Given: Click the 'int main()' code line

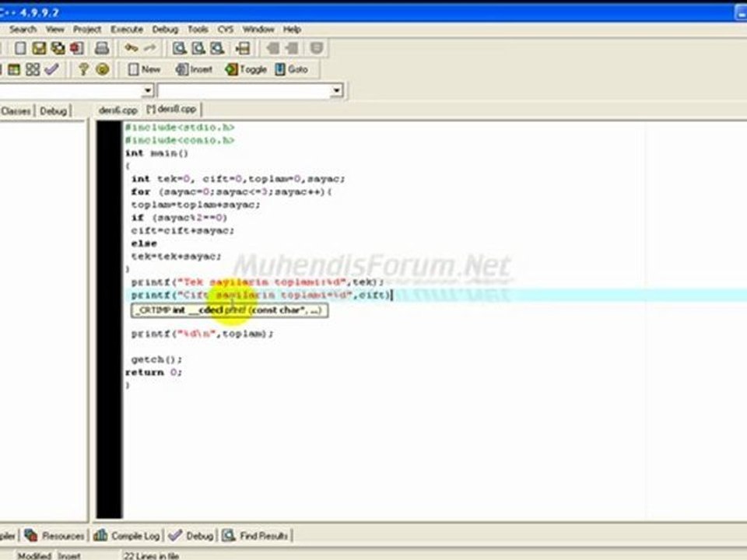Looking at the screenshot, I should (156, 153).
